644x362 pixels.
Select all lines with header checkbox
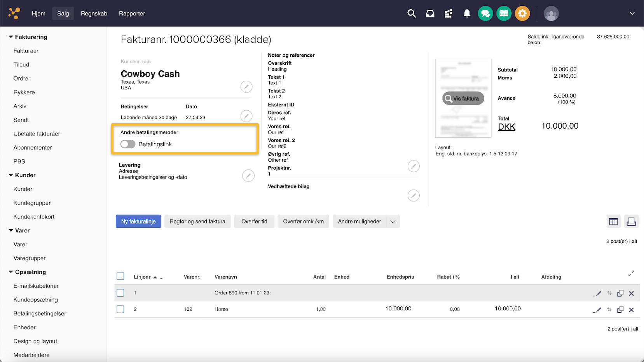tap(120, 276)
